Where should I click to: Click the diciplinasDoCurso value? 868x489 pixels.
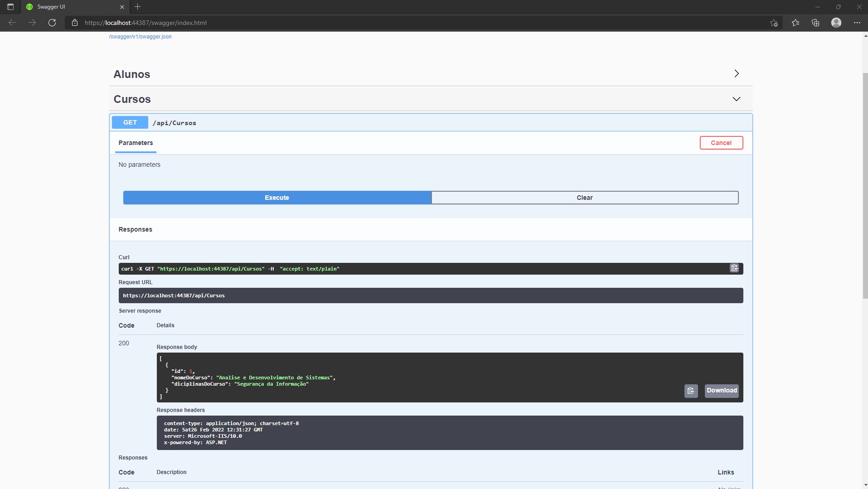coord(271,384)
